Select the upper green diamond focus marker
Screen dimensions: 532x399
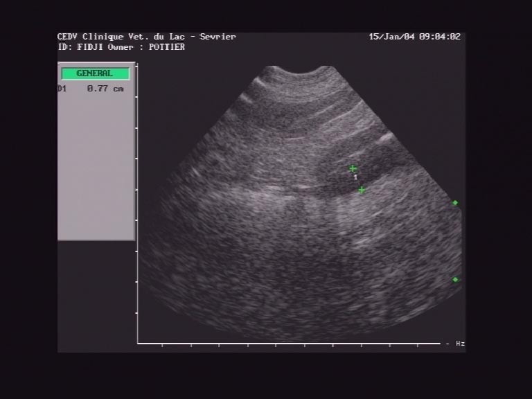(455, 203)
